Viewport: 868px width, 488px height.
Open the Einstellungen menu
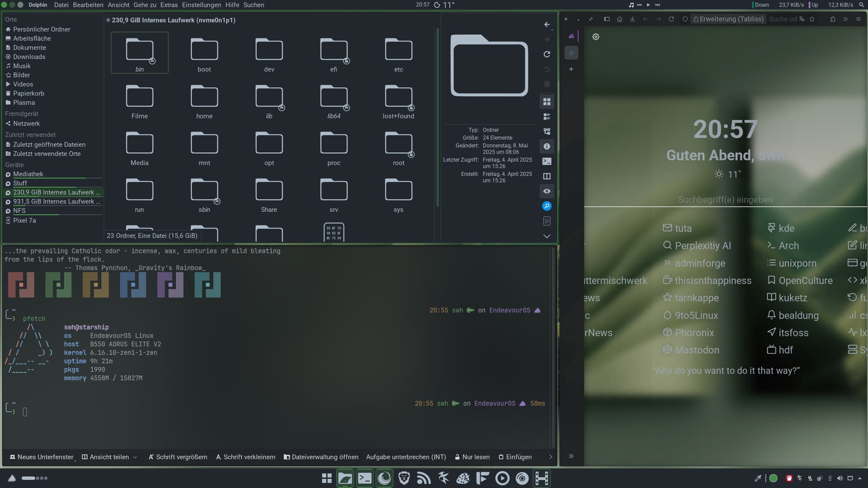201,5
